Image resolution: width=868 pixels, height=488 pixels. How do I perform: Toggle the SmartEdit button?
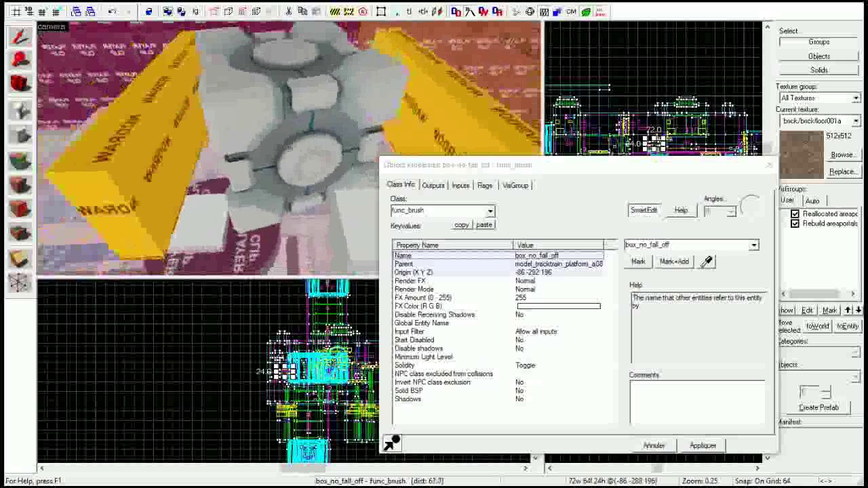[644, 210]
